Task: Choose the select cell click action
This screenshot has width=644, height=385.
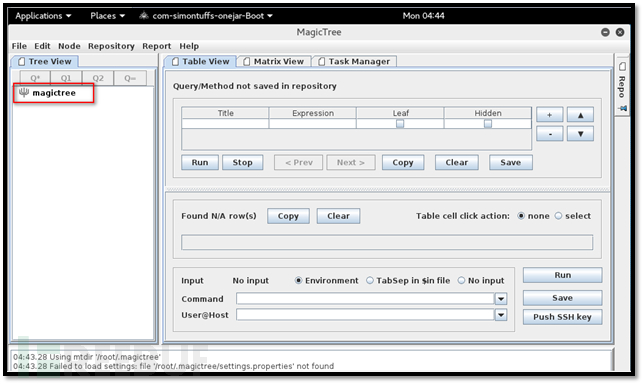Action: tap(573, 216)
